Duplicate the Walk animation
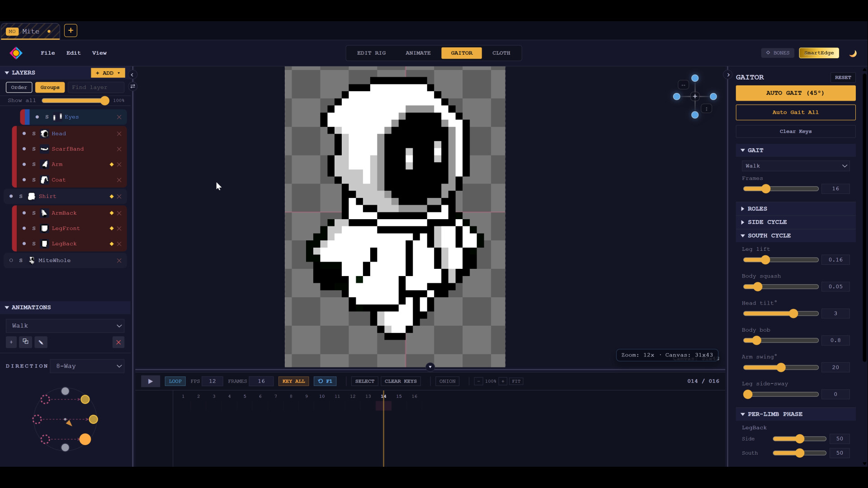 point(26,342)
